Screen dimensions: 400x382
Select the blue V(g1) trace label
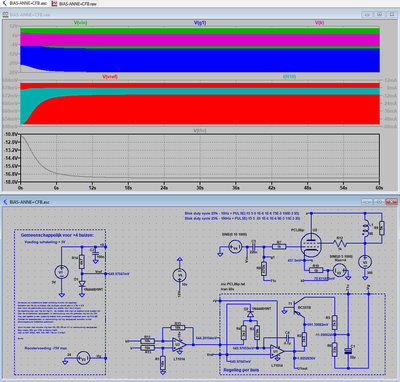200,23
